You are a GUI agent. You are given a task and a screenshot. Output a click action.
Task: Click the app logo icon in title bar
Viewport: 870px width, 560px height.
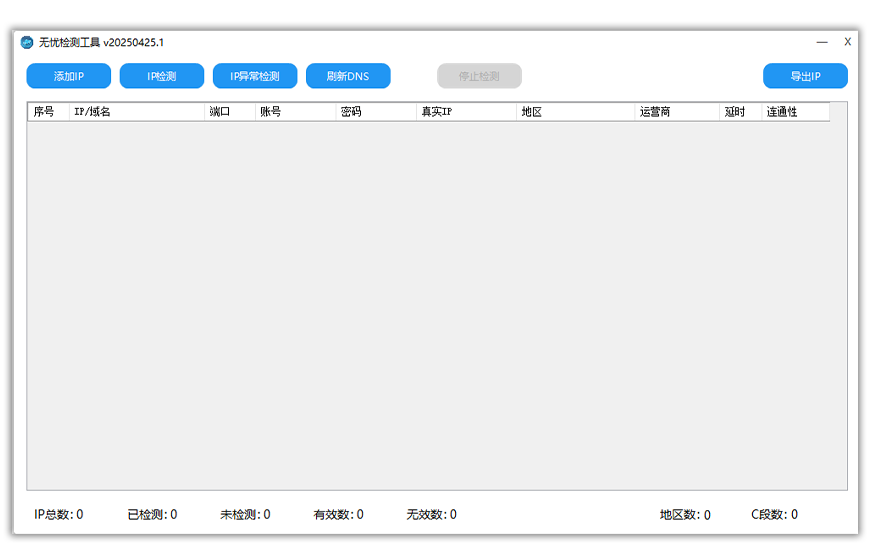[x=27, y=42]
